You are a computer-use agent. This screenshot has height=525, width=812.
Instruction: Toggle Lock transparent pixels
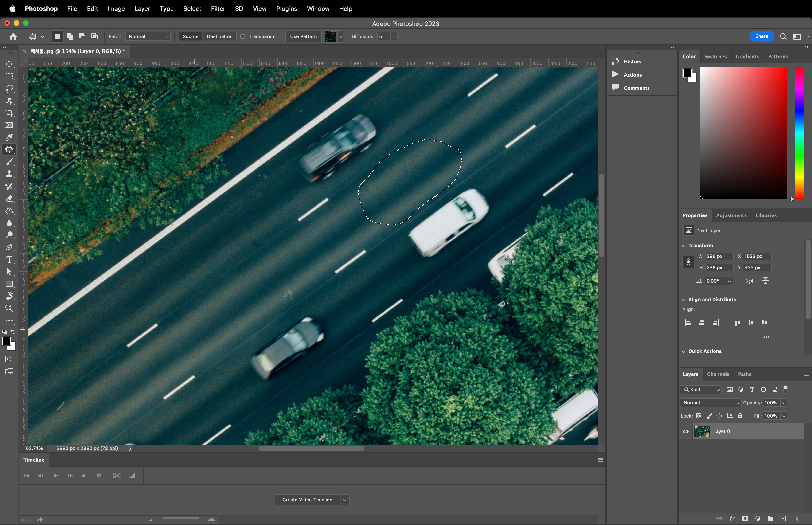pos(699,416)
